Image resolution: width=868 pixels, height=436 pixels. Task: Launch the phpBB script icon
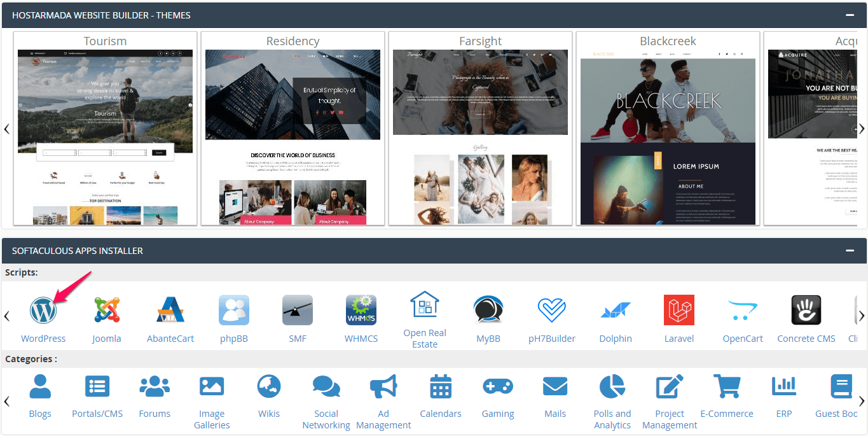(x=234, y=310)
